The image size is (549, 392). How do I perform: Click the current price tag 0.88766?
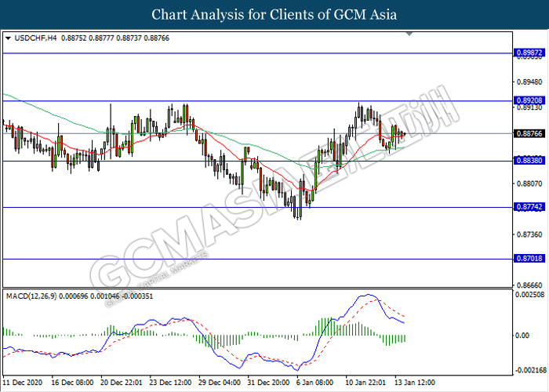click(528, 133)
